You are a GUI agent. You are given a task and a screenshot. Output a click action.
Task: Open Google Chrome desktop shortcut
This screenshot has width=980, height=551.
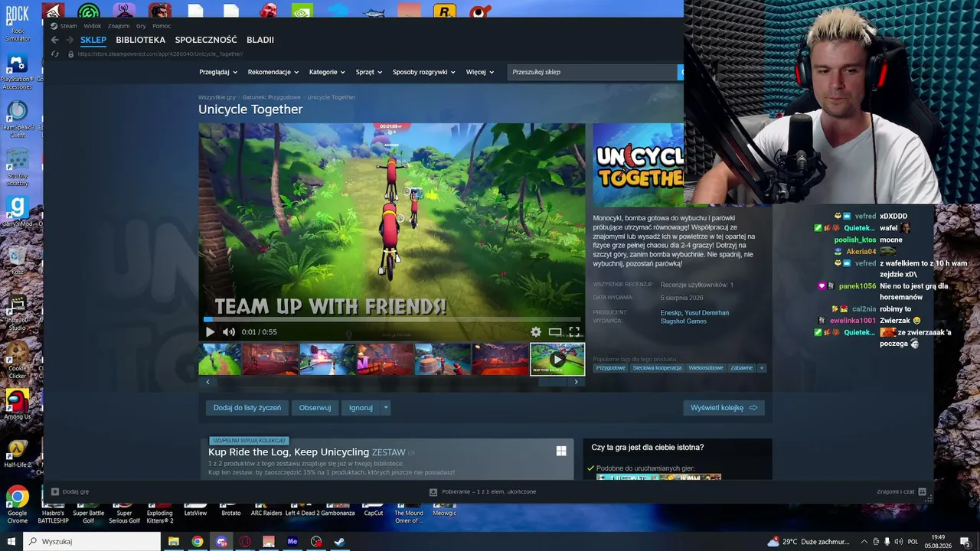click(x=17, y=504)
